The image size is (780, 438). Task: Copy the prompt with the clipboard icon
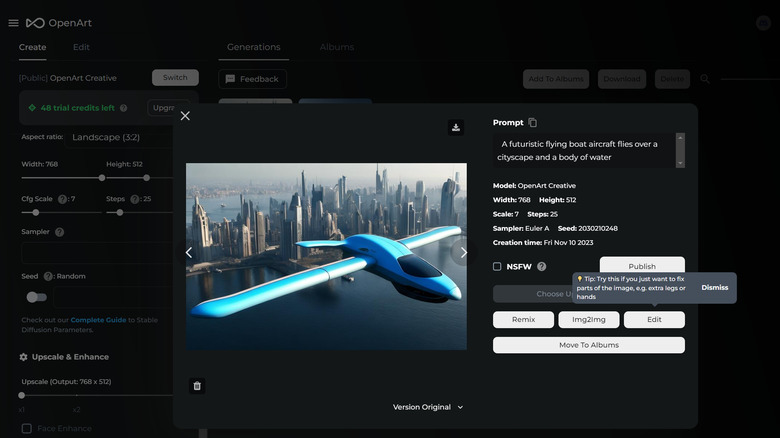(x=533, y=123)
